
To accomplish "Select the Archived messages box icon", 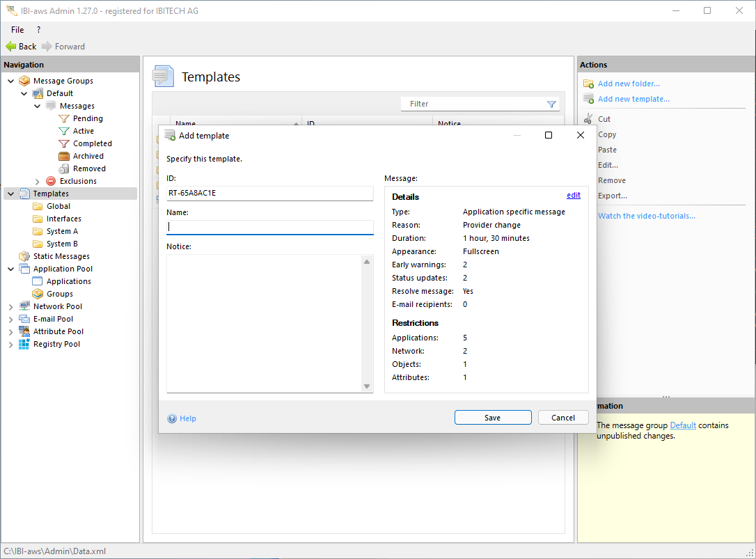I will tap(64, 156).
